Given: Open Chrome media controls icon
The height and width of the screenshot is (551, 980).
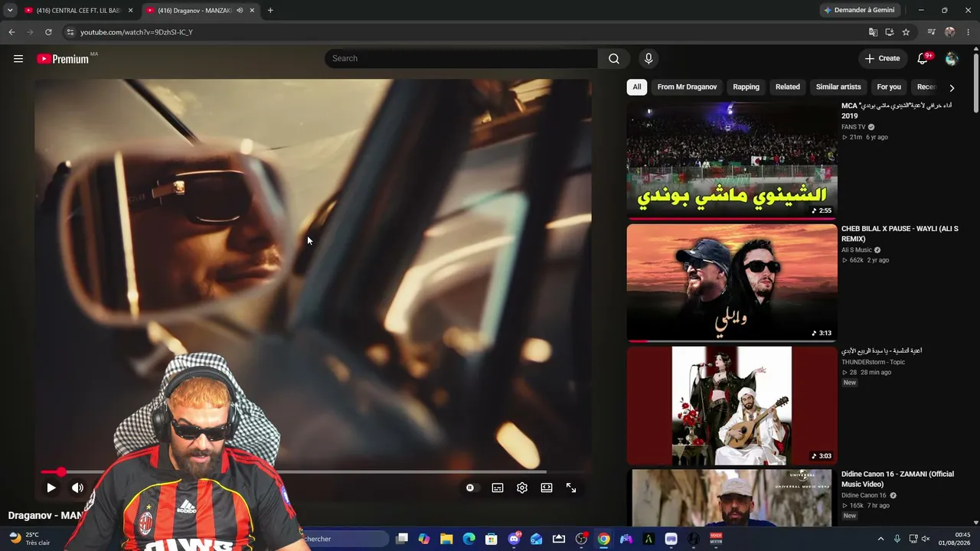Looking at the screenshot, I should tap(931, 32).
